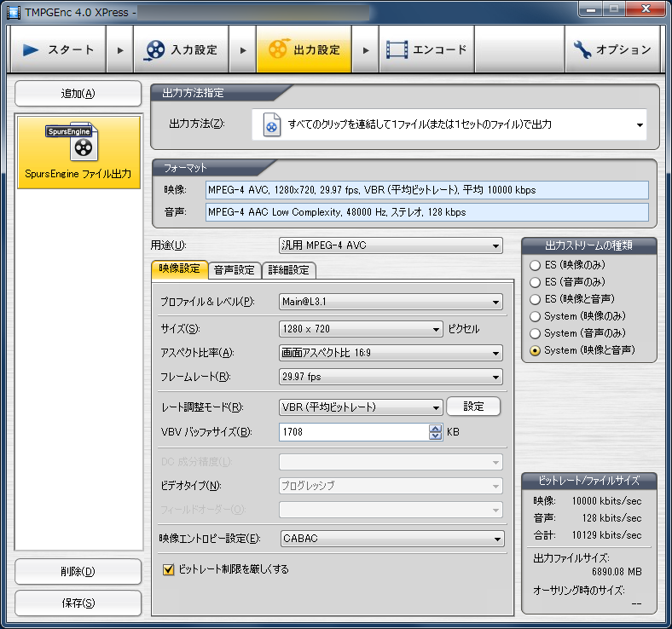Uncheck ビットレート制限を厳しくする checkbox
The width and height of the screenshot is (672, 629).
169,569
